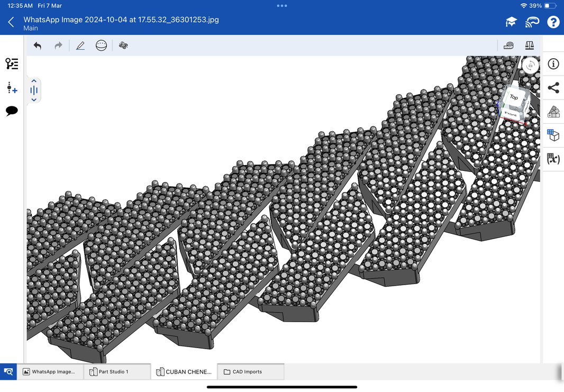Open the comments panel
Screen dimensions: 564x392
[x=12, y=111]
